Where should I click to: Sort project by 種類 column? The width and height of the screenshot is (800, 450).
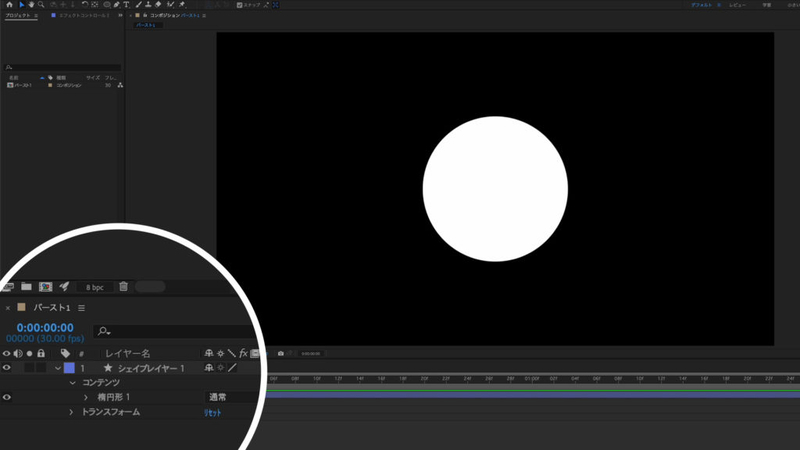click(x=61, y=78)
